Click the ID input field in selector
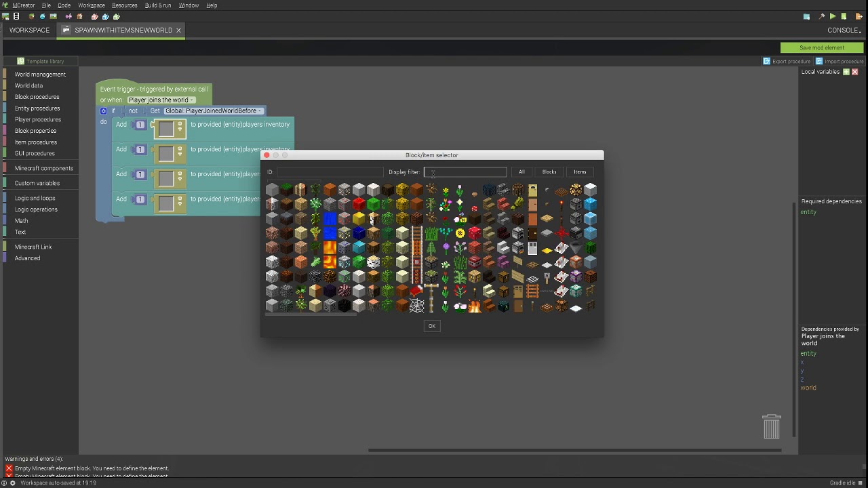 [330, 172]
